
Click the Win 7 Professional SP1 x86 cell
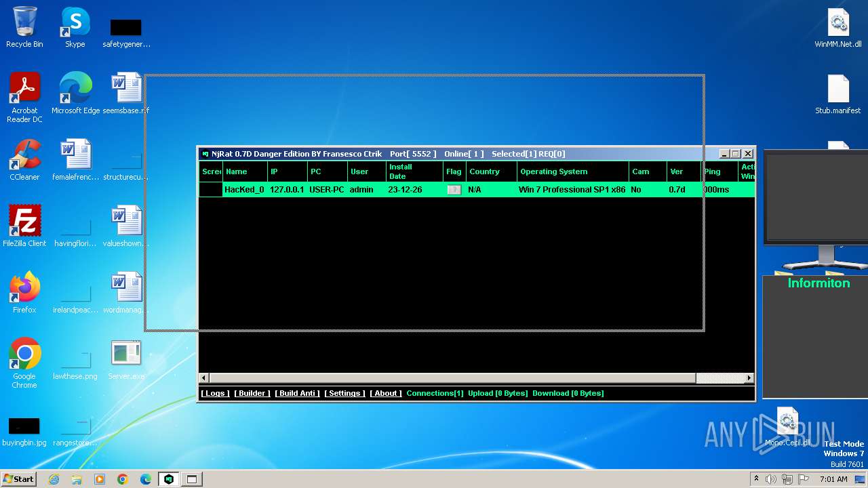572,190
